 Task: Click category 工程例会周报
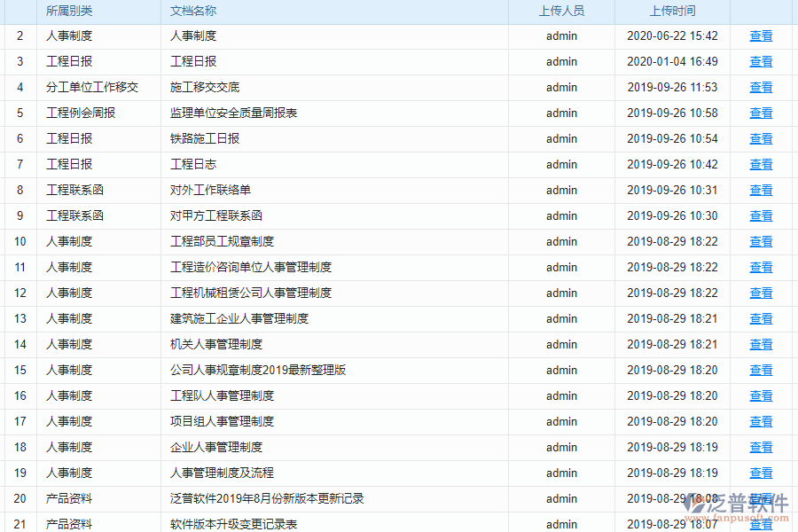(x=81, y=113)
